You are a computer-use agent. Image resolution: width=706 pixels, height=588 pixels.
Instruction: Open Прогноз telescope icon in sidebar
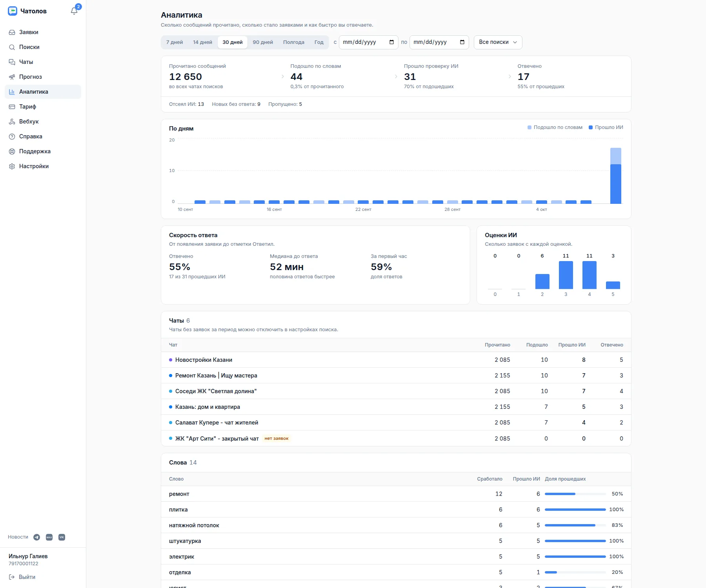click(12, 77)
